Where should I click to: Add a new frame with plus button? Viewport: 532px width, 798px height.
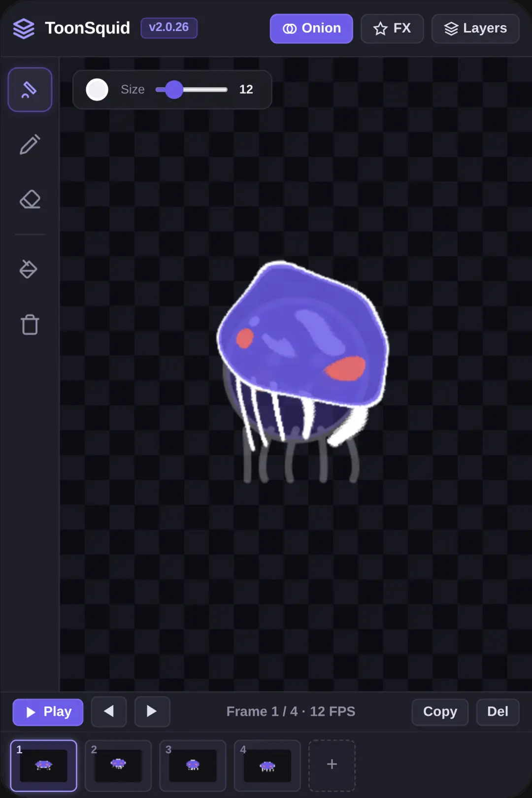pos(332,765)
